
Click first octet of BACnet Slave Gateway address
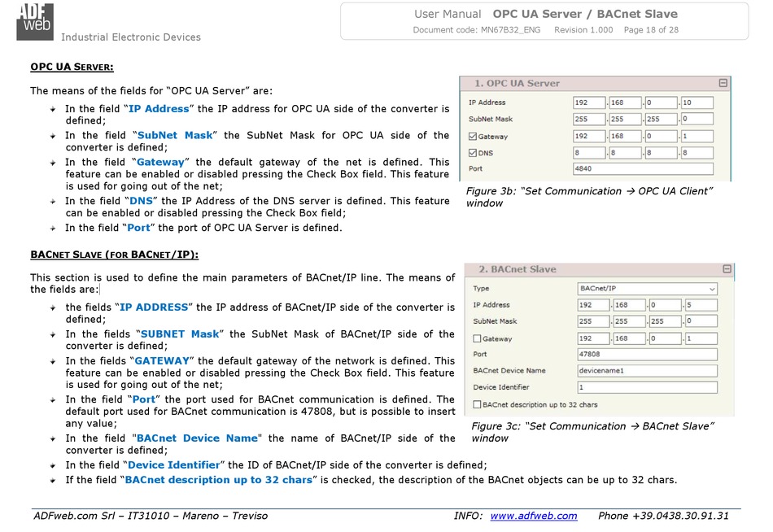point(593,338)
